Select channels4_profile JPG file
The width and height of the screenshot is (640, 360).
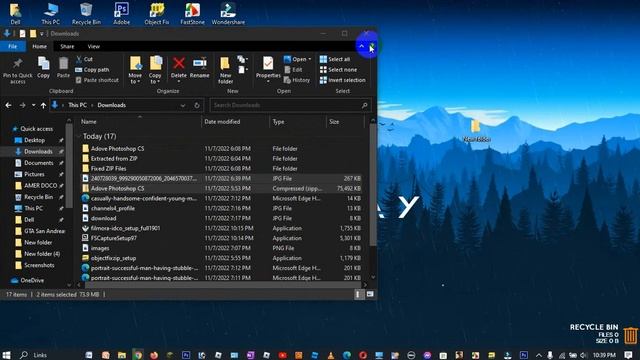[x=113, y=208]
